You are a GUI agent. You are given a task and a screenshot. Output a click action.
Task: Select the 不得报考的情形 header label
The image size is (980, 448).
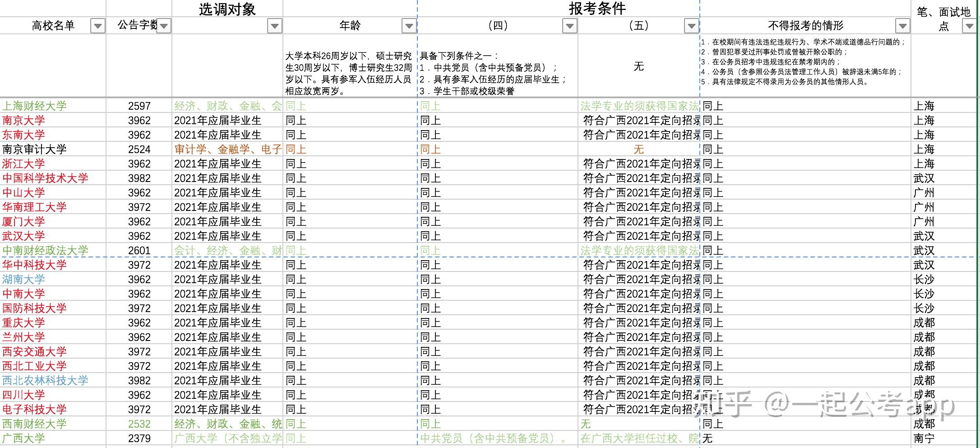click(805, 26)
